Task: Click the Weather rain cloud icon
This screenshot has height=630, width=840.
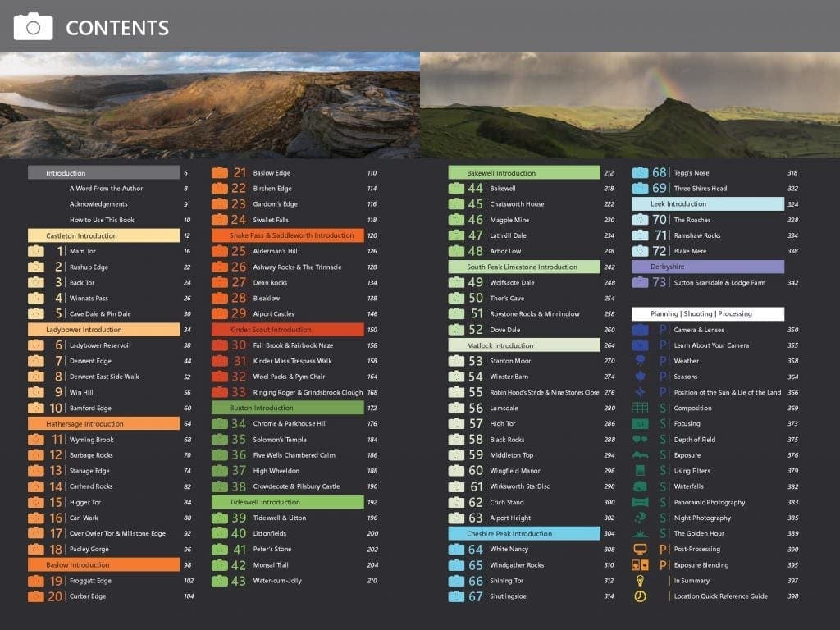Action: click(640, 361)
